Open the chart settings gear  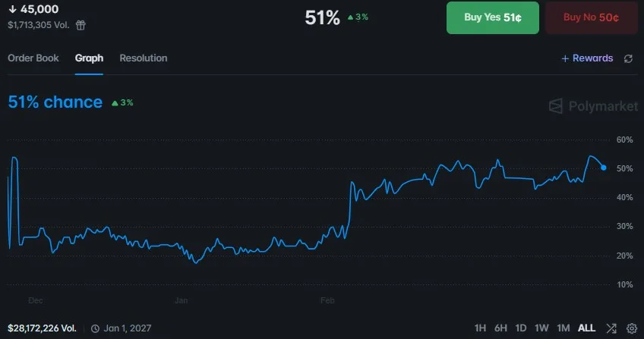click(631, 328)
